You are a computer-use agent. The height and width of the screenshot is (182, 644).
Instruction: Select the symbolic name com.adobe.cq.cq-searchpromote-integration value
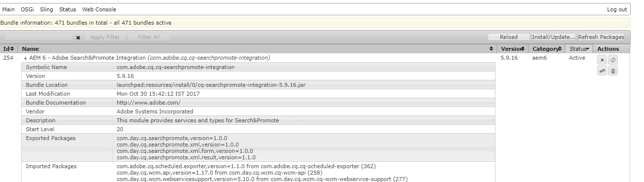175,67
